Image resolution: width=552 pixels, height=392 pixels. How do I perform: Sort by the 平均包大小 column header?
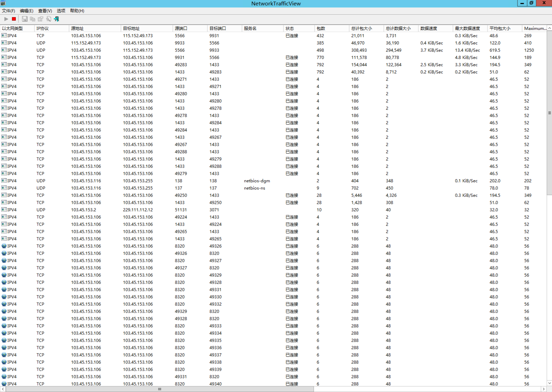click(x=505, y=28)
